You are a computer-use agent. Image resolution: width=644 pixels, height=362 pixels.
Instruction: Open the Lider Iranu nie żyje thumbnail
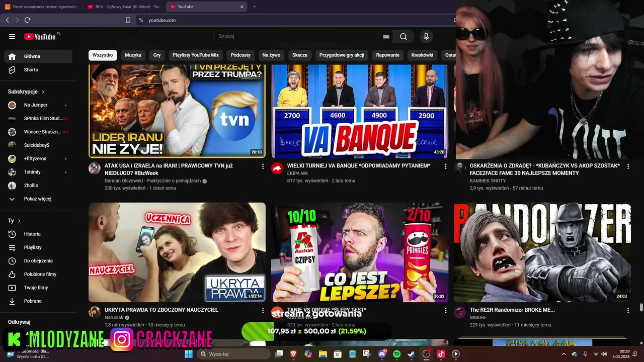coord(177,111)
